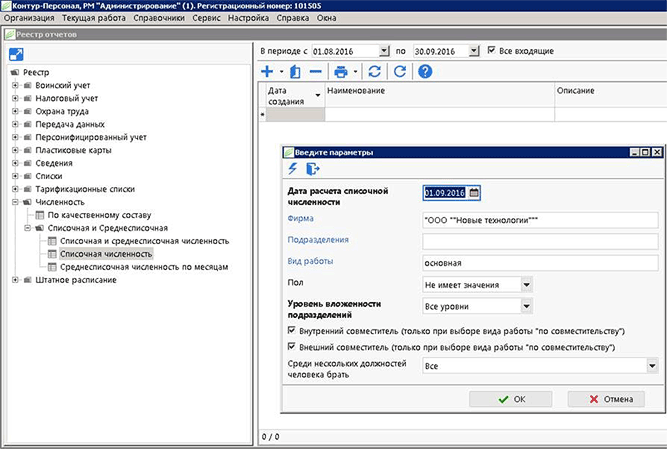Click the Exit door icon in the dialog toolbar
667x449 pixels.
coord(313,169)
